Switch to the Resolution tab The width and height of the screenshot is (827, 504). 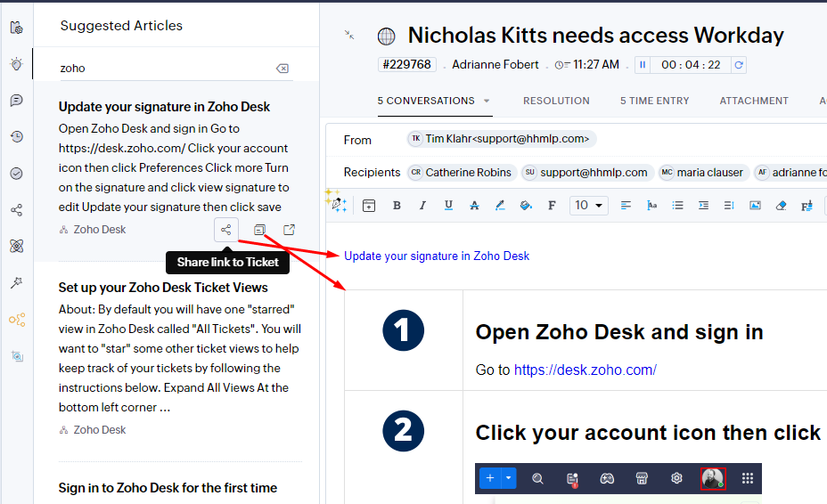pyautogui.click(x=556, y=101)
